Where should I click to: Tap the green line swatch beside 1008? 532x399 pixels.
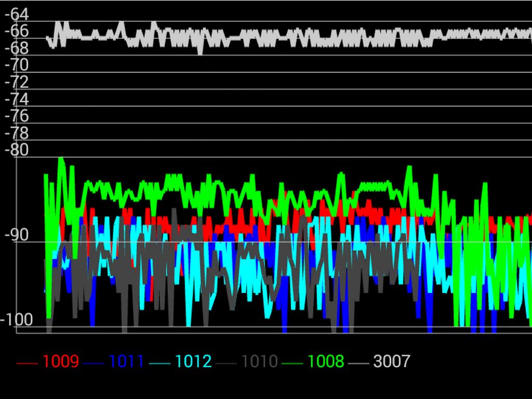[292, 363]
